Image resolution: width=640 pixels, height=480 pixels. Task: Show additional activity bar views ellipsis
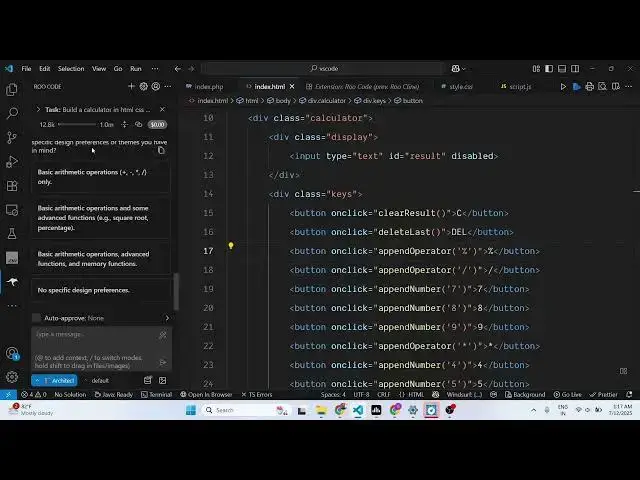(x=12, y=305)
